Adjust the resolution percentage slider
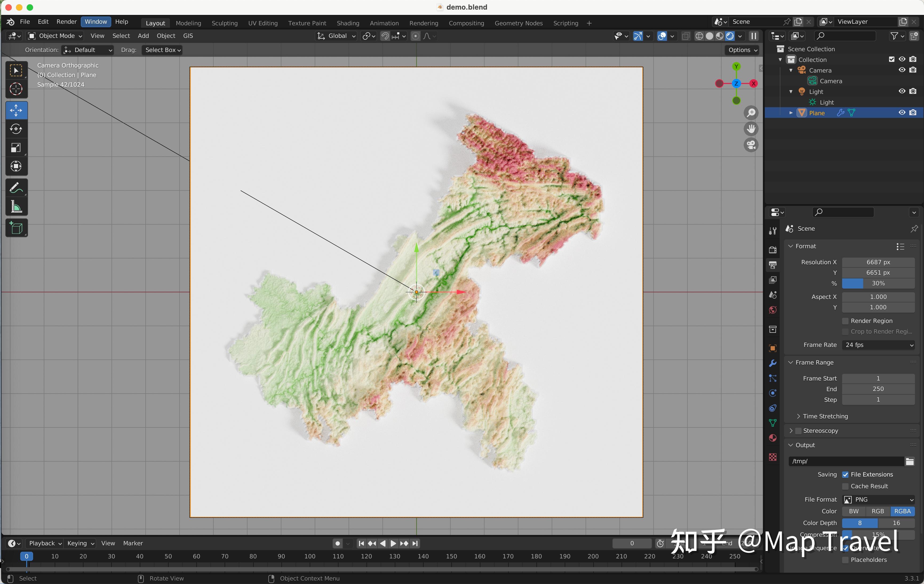 [x=878, y=283]
